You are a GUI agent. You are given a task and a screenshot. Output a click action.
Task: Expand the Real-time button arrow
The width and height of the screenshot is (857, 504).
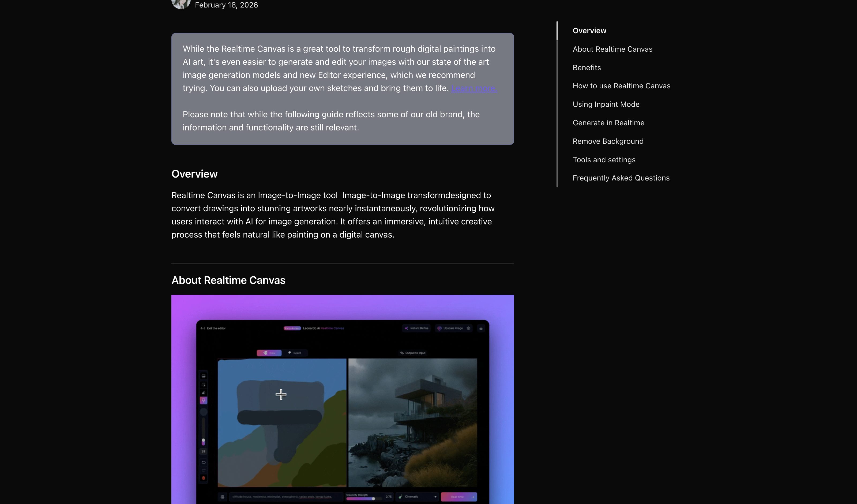coord(473,497)
